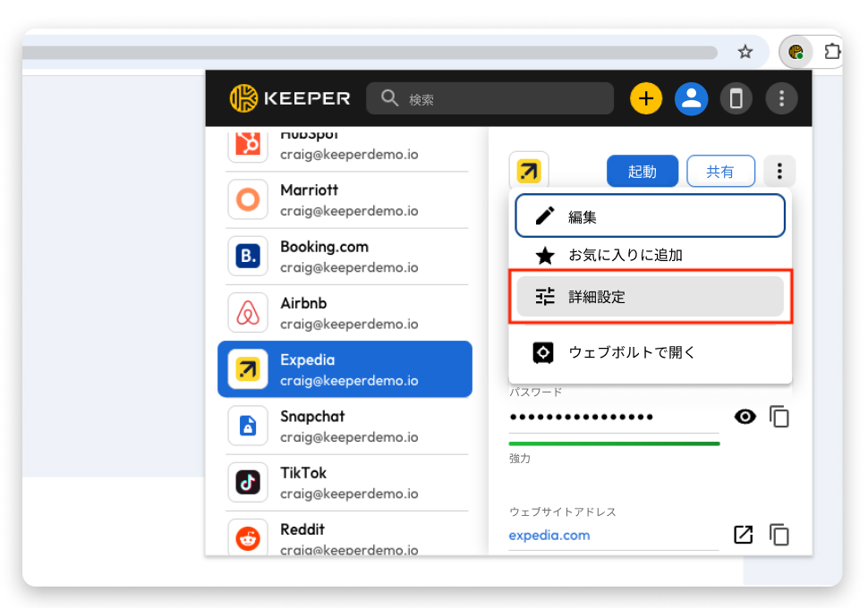Click the 共有 share button
868x608 pixels.
click(720, 171)
